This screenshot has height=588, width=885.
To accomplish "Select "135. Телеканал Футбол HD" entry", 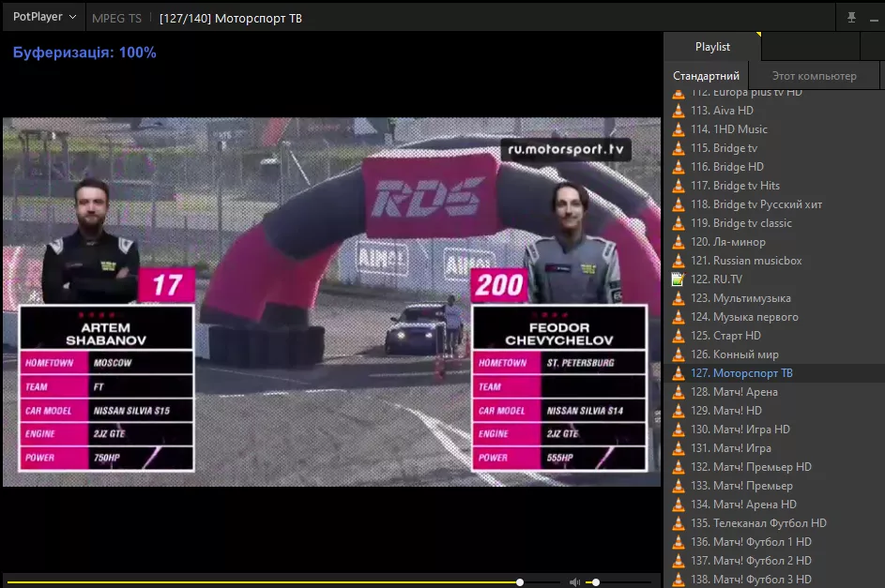I will pyautogui.click(x=758, y=523).
